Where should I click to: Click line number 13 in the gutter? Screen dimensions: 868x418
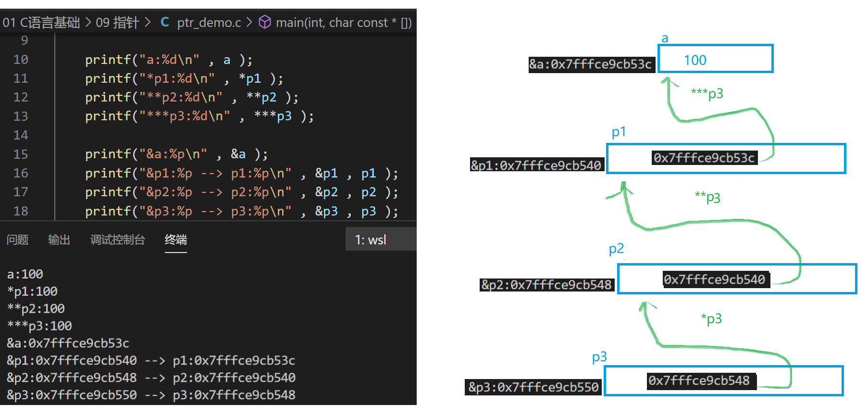[21, 116]
